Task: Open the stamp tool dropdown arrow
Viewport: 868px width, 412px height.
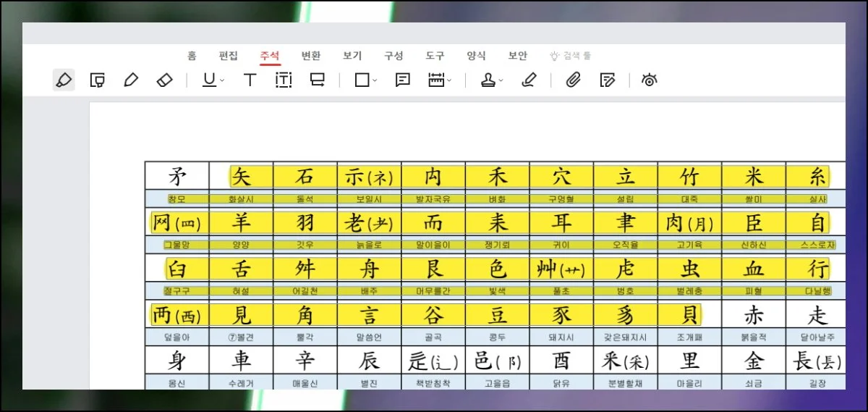Action: (x=501, y=81)
